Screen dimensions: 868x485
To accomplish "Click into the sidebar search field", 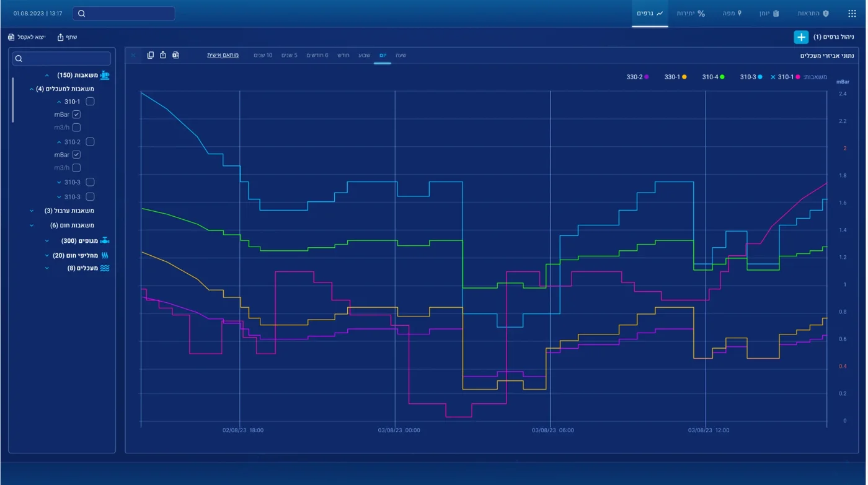I will 61,59.
